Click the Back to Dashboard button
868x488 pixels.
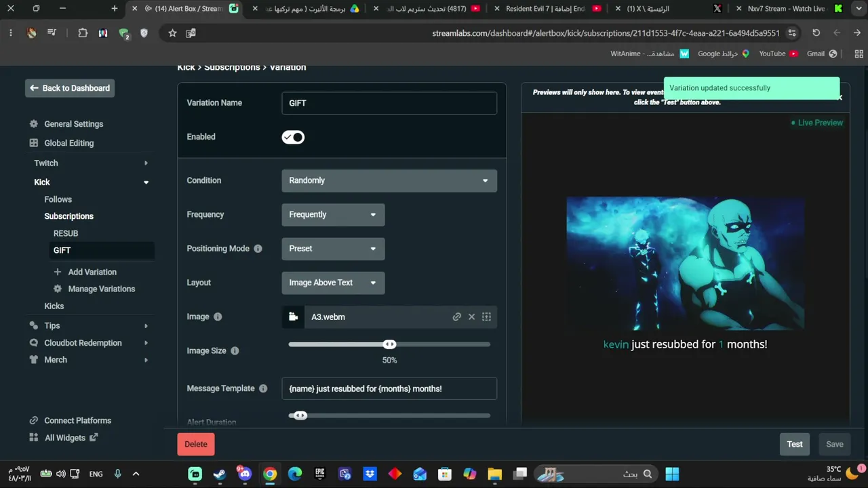click(x=70, y=88)
